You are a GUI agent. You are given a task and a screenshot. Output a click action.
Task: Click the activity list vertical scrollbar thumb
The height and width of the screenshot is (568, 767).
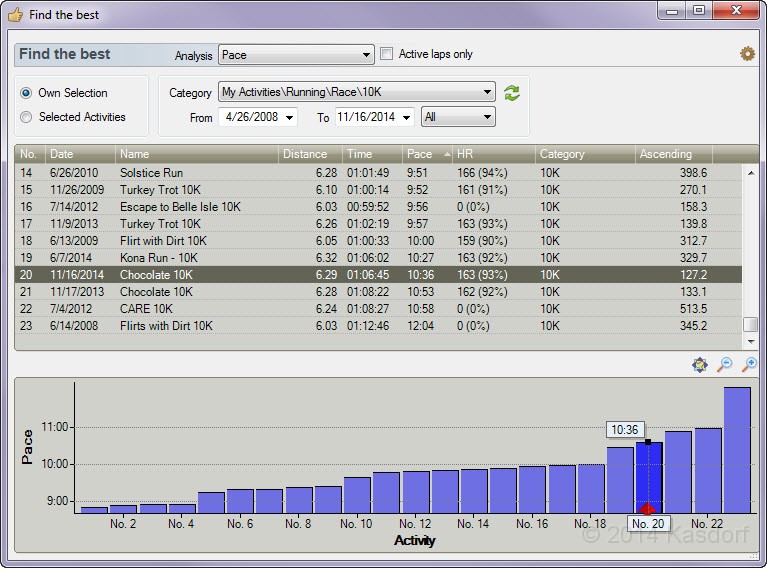tap(751, 325)
